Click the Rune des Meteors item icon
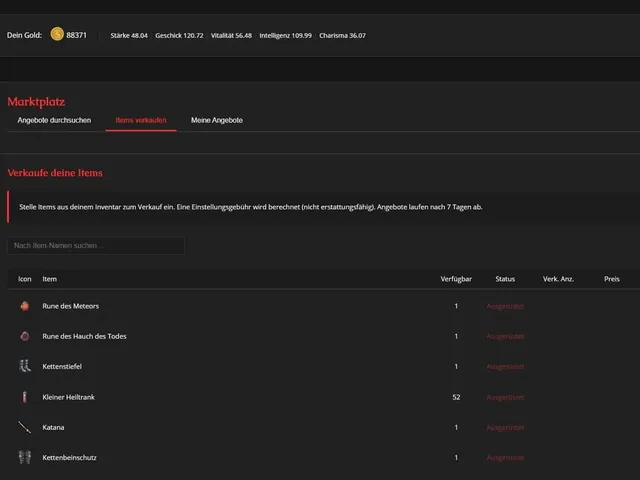This screenshot has width=640, height=480. pyautogui.click(x=25, y=306)
